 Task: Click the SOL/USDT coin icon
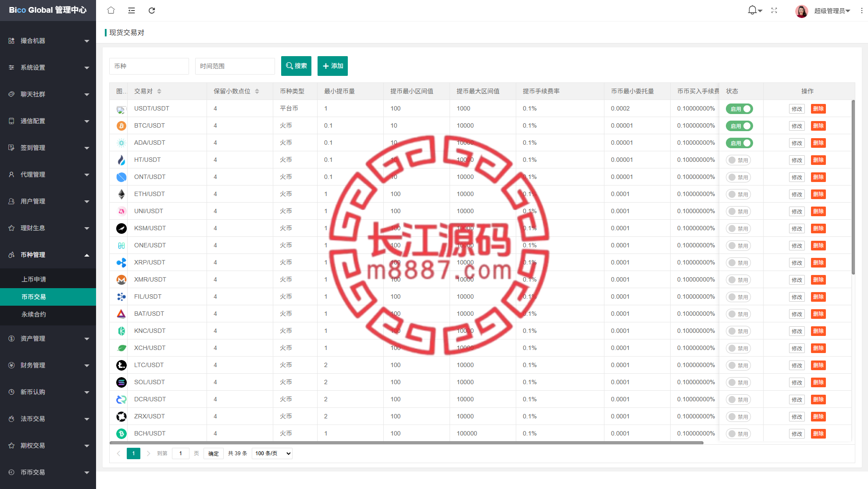pyautogui.click(x=121, y=382)
